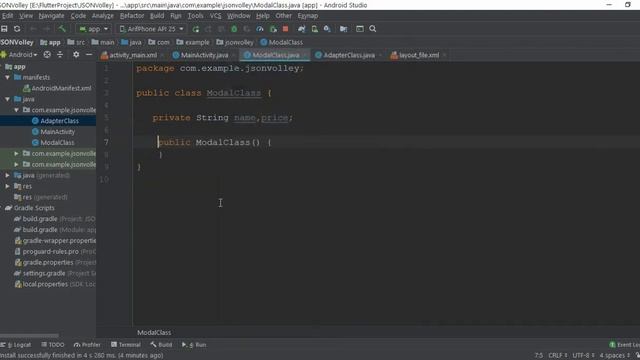Viewport: 640px width, 360px height.
Task: Open the TODO tool window
Action: [x=53, y=345]
